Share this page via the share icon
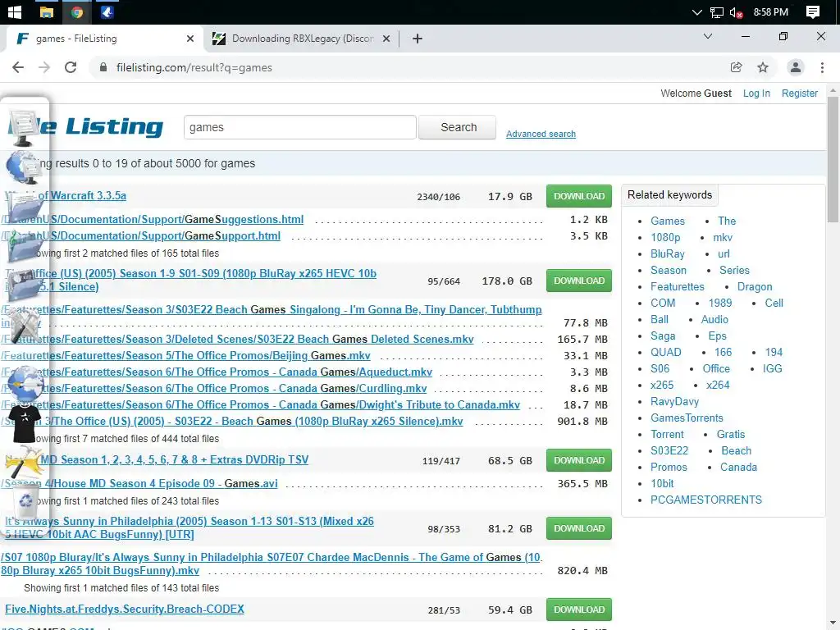The image size is (840, 630). point(736,67)
